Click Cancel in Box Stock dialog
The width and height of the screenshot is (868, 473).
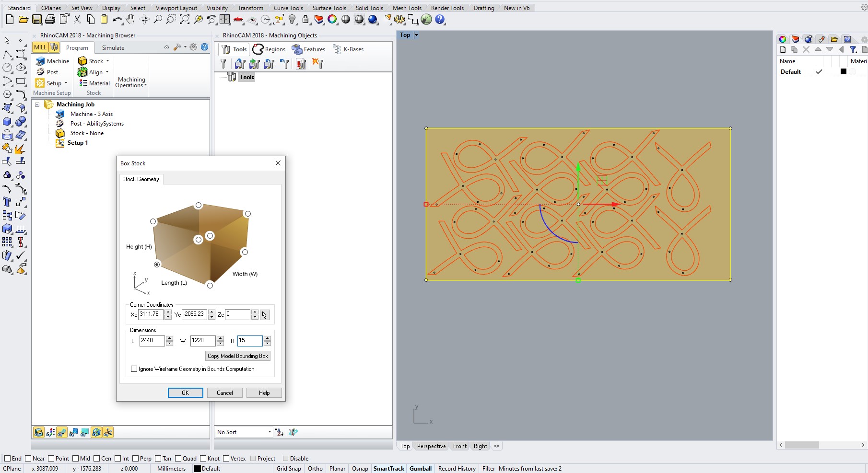tap(225, 393)
